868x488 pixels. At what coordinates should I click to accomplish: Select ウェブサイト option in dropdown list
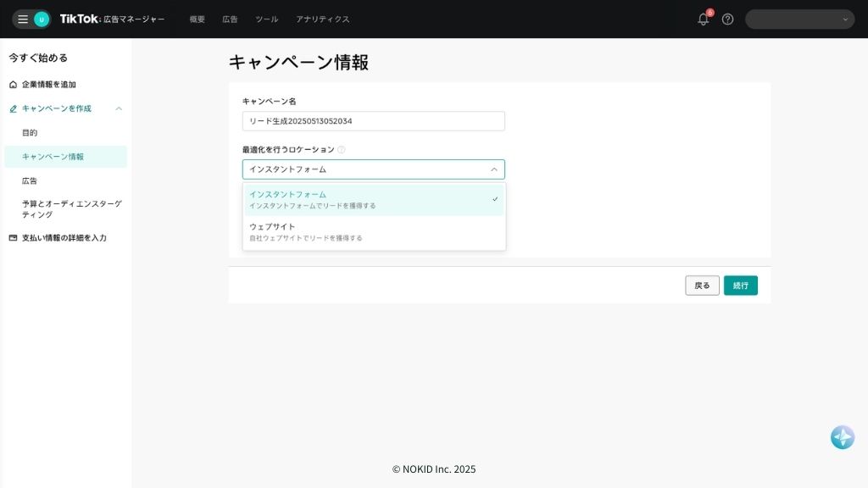(374, 232)
